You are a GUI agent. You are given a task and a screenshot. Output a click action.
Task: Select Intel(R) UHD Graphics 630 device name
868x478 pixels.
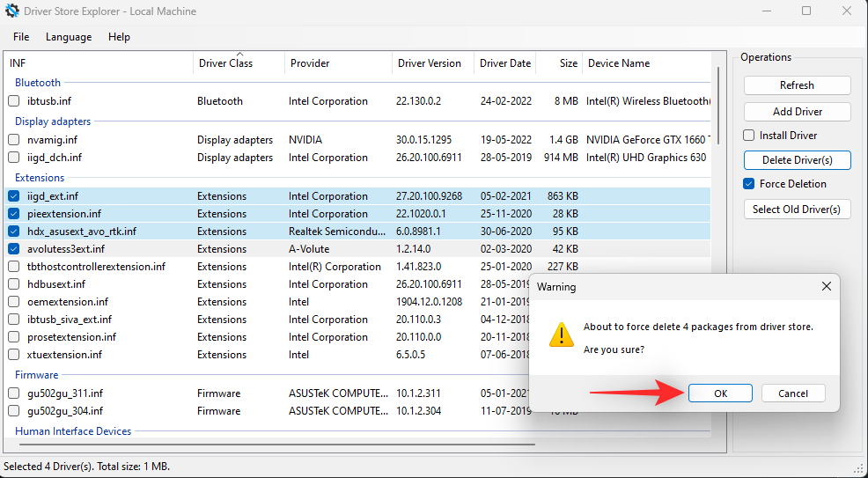[646, 158]
